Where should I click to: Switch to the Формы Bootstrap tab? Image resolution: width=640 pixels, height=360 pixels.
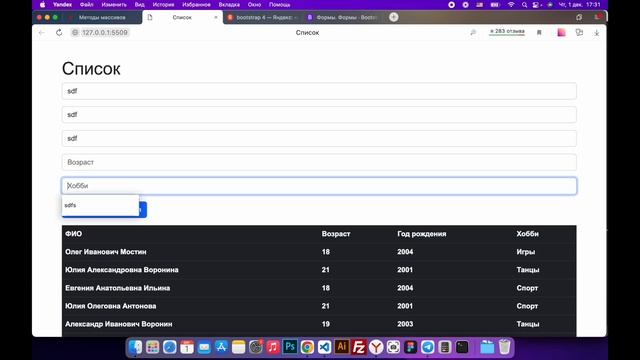tap(344, 18)
